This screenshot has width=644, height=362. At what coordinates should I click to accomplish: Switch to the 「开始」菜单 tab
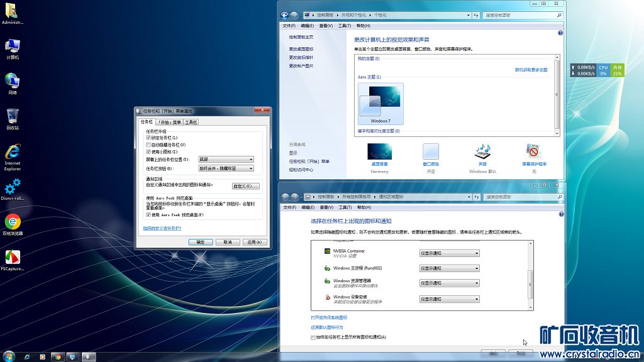pos(169,122)
